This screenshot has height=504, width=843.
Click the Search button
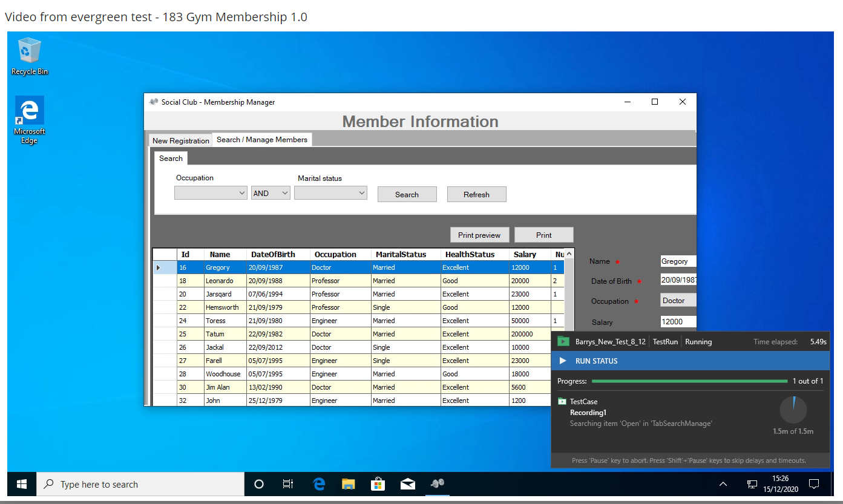[407, 194]
